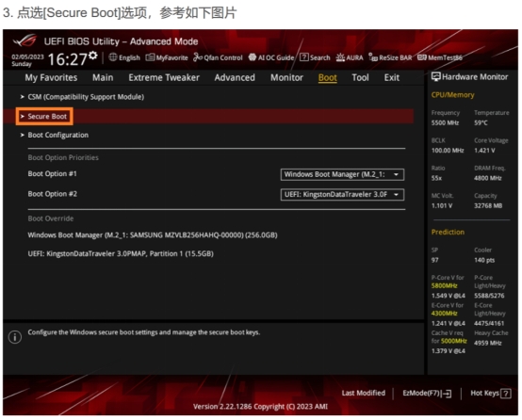Toggle the ReSize BAR option
This screenshot has height=420, width=522.
(390, 57)
